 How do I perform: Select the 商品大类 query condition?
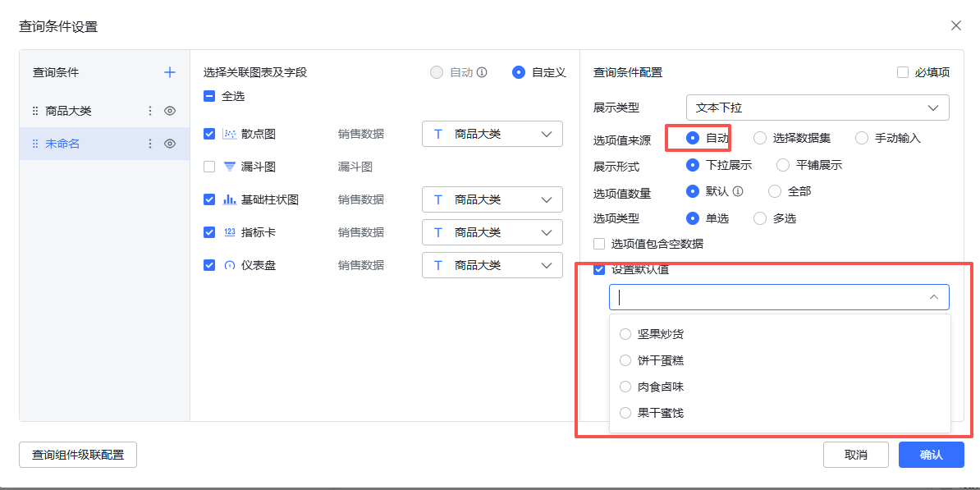coord(104,111)
